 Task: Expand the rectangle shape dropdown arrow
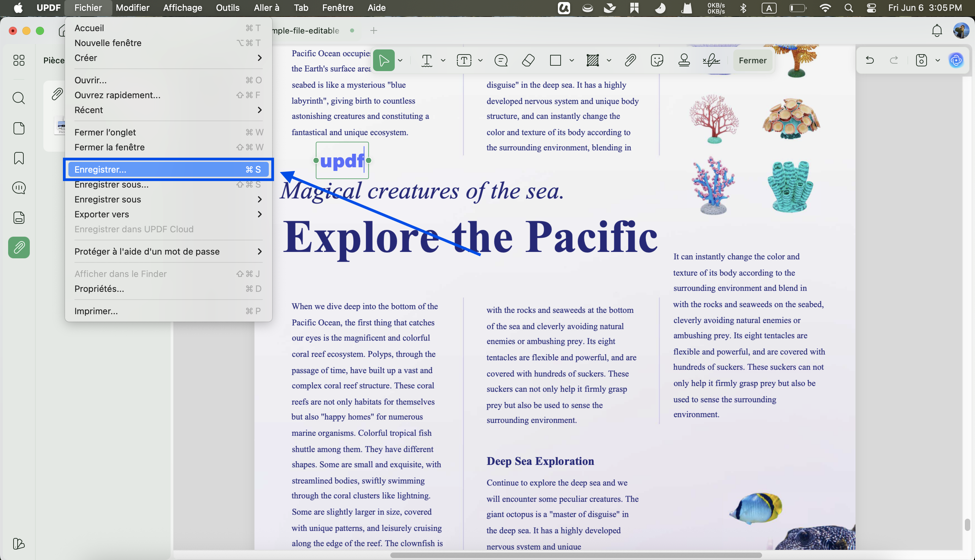pyautogui.click(x=572, y=60)
